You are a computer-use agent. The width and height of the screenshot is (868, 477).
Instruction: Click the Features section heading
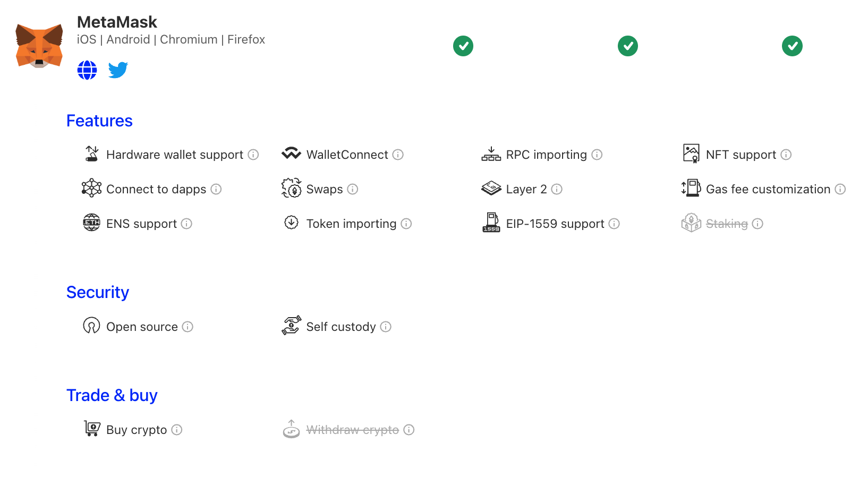(x=99, y=121)
